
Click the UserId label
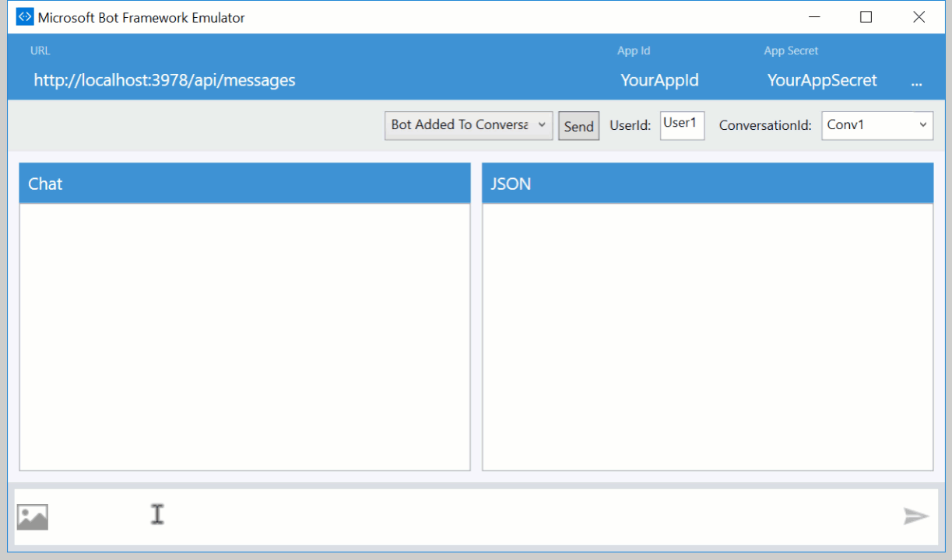coord(630,125)
